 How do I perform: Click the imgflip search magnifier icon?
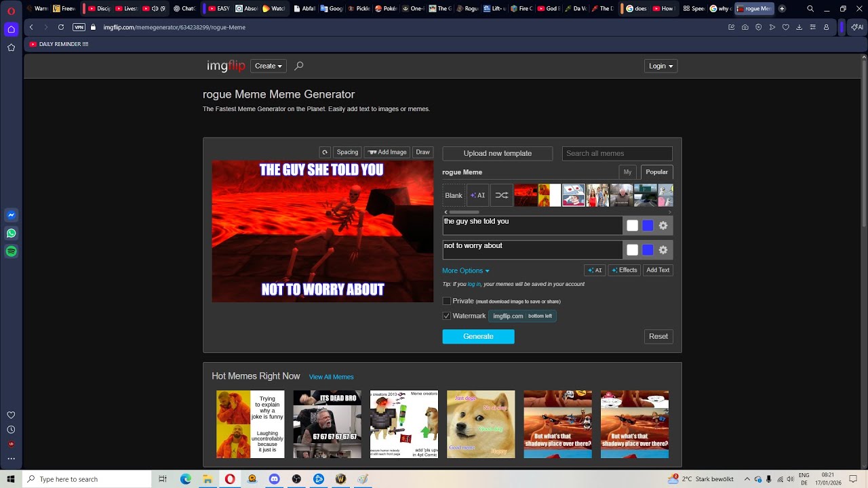[x=299, y=66]
